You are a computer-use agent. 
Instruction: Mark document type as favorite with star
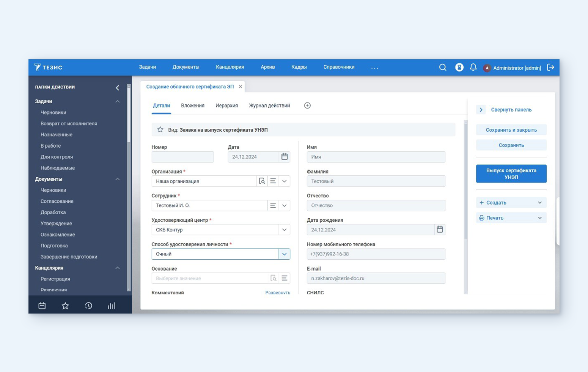[160, 130]
